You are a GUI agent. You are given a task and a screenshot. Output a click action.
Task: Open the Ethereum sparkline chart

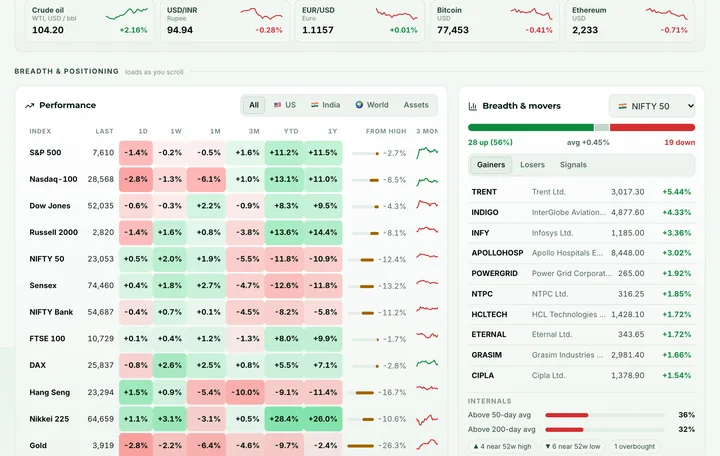point(667,13)
